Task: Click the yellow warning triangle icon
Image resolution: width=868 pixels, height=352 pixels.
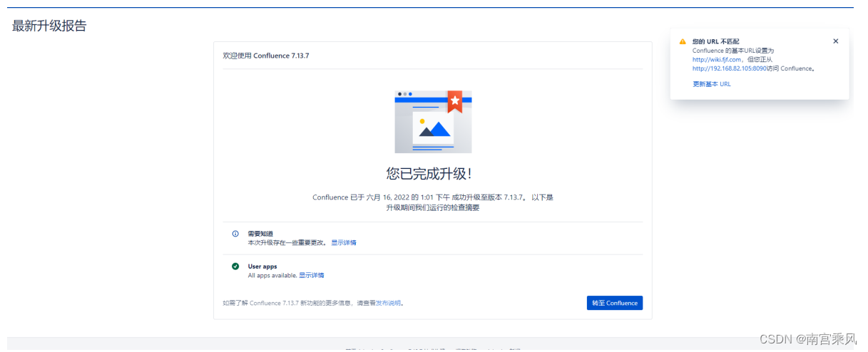Action: pyautogui.click(x=683, y=41)
